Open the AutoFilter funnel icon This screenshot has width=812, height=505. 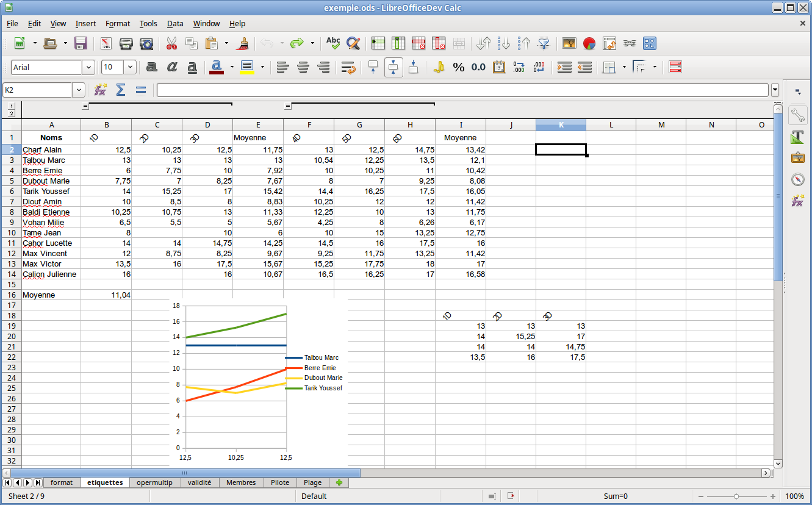tap(544, 43)
